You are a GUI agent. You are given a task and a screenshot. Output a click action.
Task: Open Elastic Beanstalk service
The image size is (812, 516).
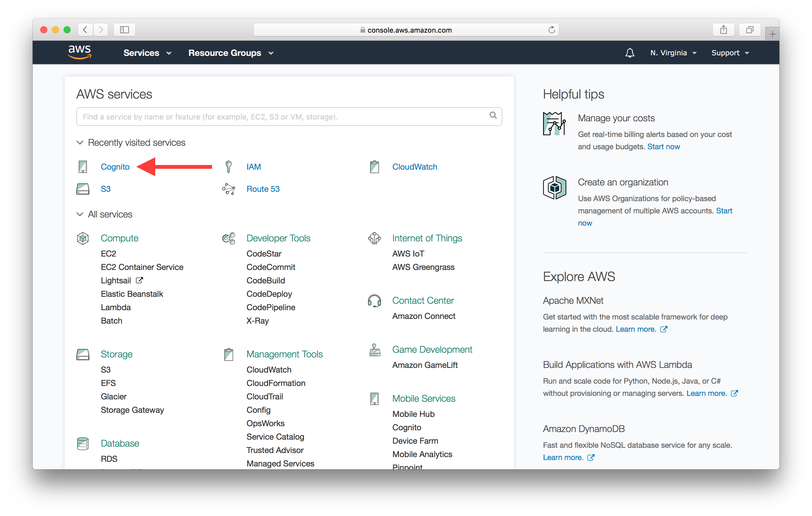(x=132, y=294)
